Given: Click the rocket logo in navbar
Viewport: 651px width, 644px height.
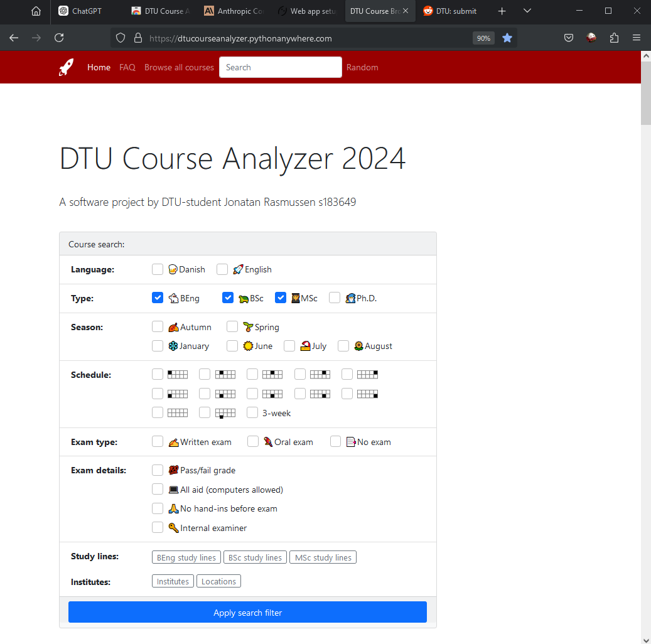Looking at the screenshot, I should pos(66,67).
